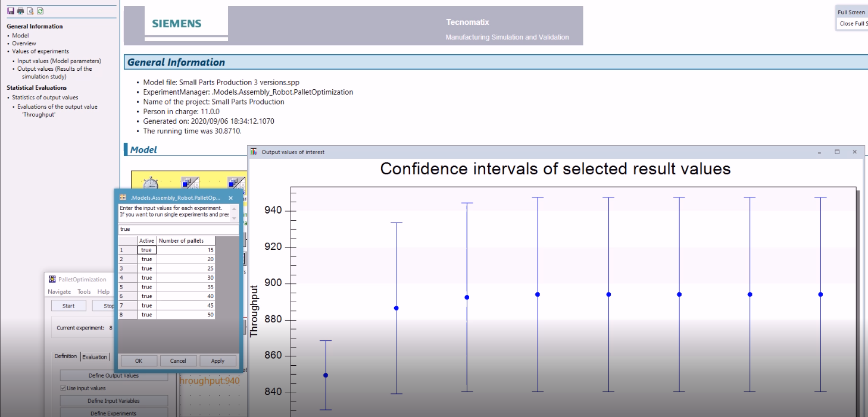868x417 pixels.
Task: Click the Close Full Screen button
Action: pyautogui.click(x=853, y=24)
